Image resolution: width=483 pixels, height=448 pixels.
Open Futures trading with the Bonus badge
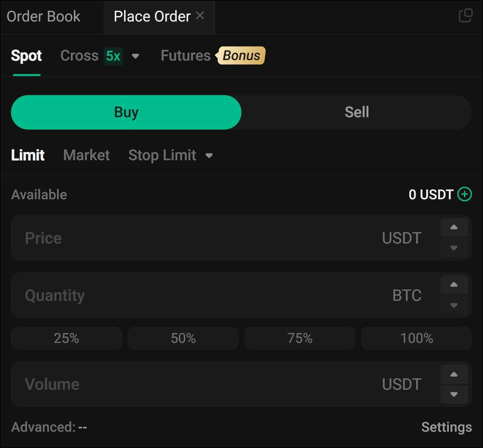point(185,55)
